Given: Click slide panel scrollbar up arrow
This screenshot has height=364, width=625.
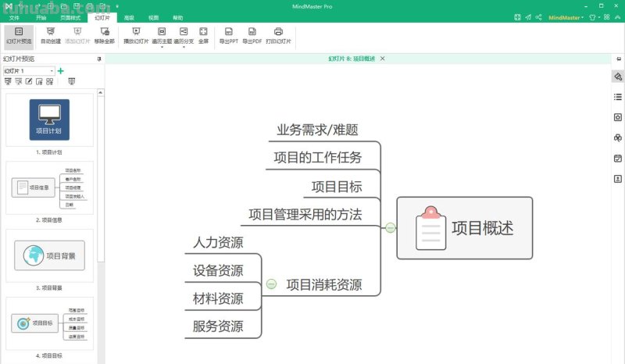Looking at the screenshot, I should tap(101, 92).
